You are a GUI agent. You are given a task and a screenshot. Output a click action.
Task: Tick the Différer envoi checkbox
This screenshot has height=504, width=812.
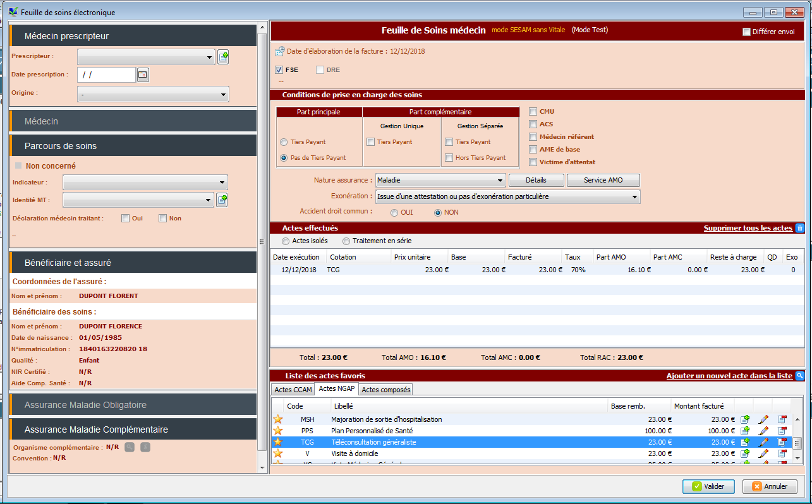(x=746, y=32)
